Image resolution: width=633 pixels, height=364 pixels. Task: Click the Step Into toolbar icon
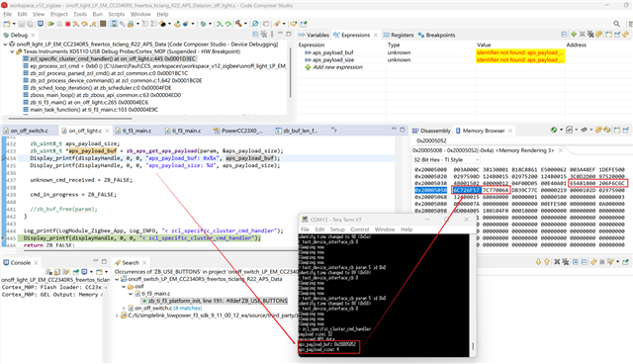pyautogui.click(x=75, y=24)
